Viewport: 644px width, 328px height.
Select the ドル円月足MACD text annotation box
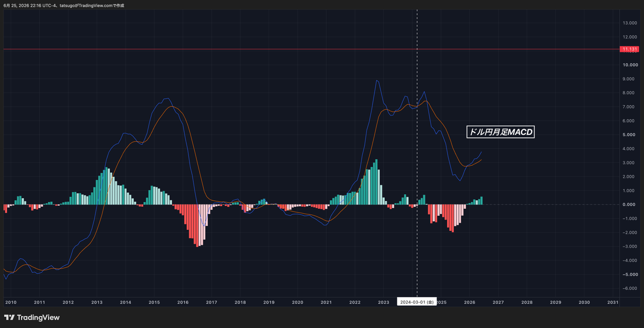pyautogui.click(x=500, y=132)
